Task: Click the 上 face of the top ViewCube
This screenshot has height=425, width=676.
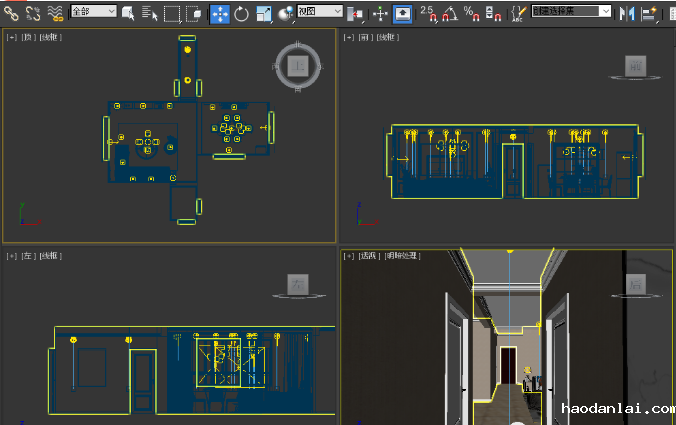Action: coord(298,66)
